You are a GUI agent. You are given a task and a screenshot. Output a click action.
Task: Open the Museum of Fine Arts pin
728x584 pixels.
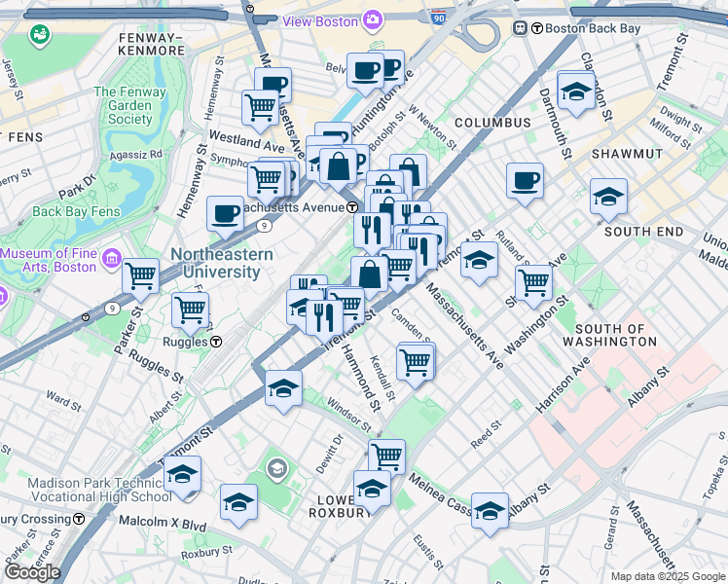pyautogui.click(x=112, y=260)
